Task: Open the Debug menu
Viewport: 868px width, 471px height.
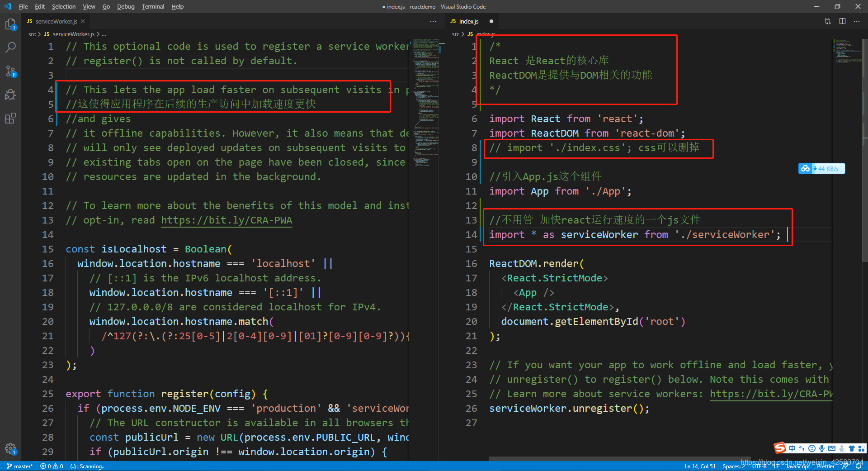Action: click(x=126, y=6)
